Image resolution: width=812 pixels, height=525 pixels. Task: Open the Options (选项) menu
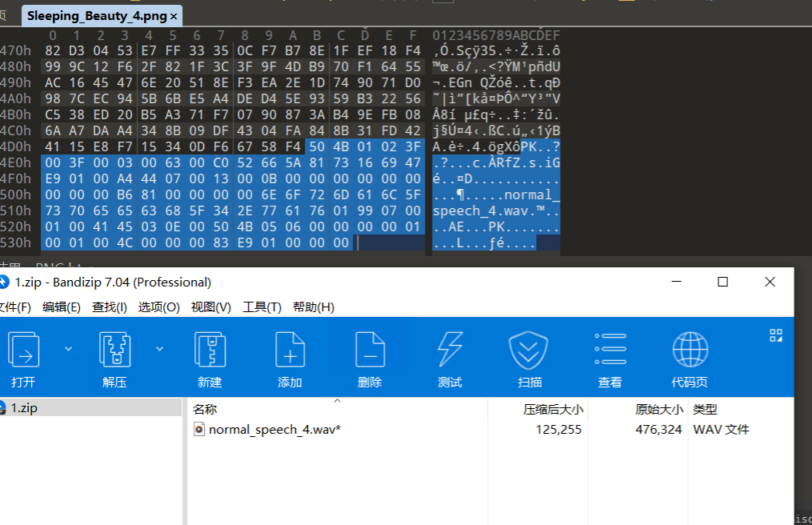tap(158, 307)
